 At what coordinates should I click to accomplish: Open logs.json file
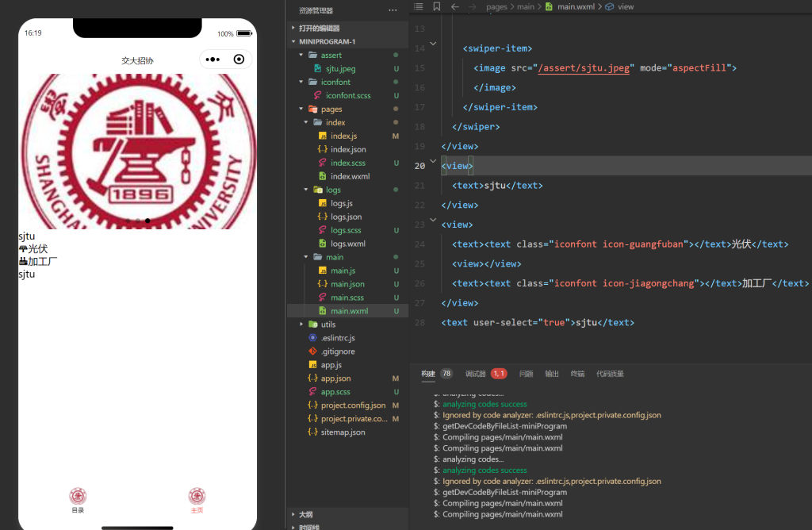point(346,217)
